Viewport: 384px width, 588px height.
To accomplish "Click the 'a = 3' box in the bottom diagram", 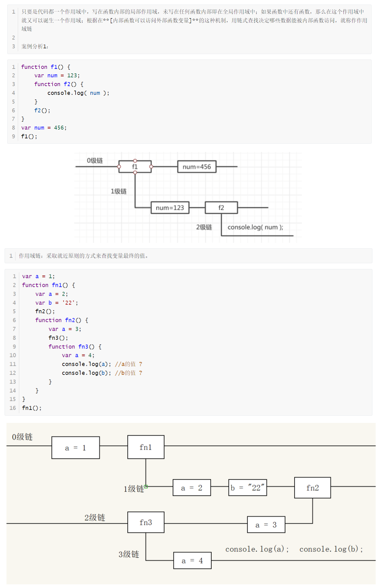I will [x=266, y=525].
